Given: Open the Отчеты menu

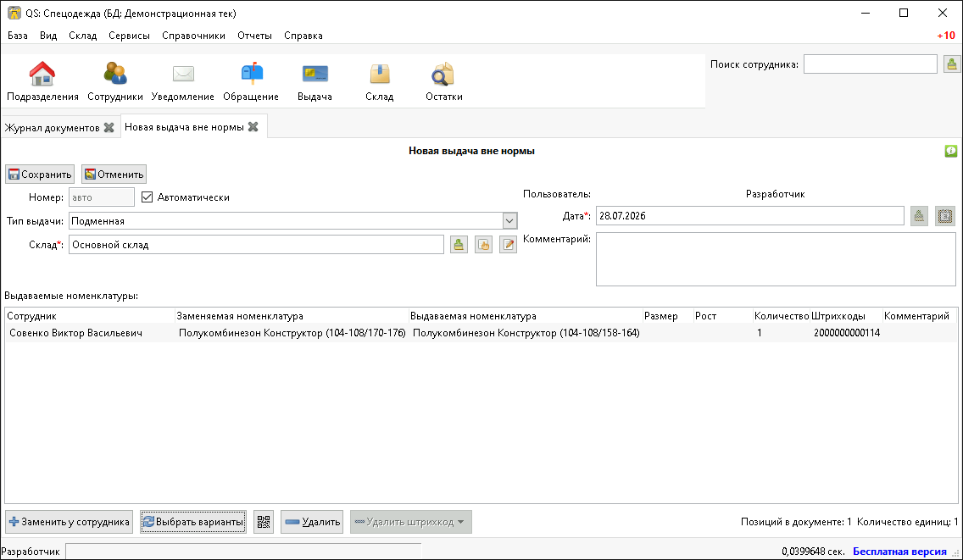Looking at the screenshot, I should [255, 36].
